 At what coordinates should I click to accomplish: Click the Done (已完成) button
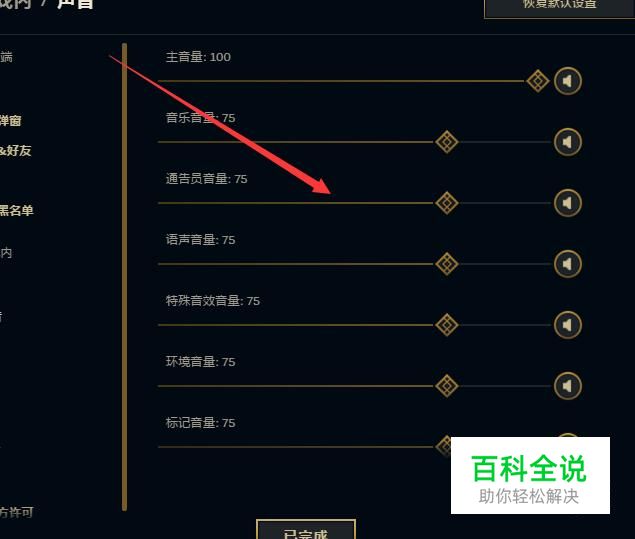[306, 530]
